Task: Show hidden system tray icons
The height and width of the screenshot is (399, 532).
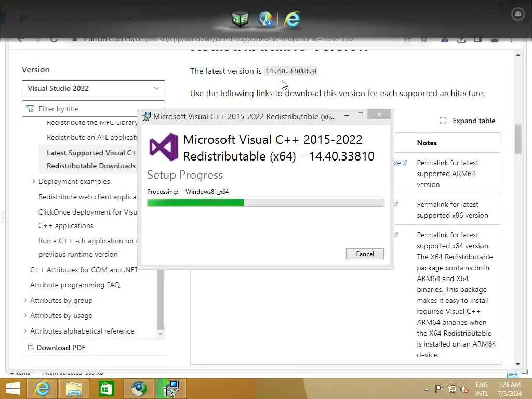Action: pos(427,389)
